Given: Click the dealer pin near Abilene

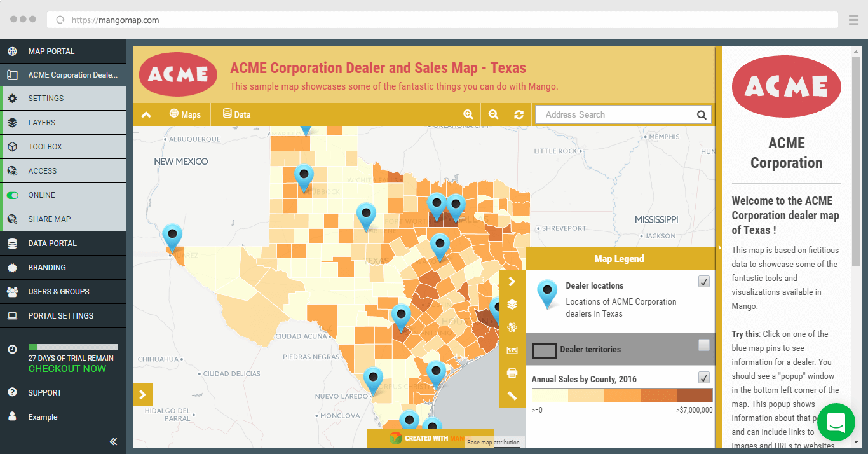Looking at the screenshot, I should pyautogui.click(x=366, y=217).
